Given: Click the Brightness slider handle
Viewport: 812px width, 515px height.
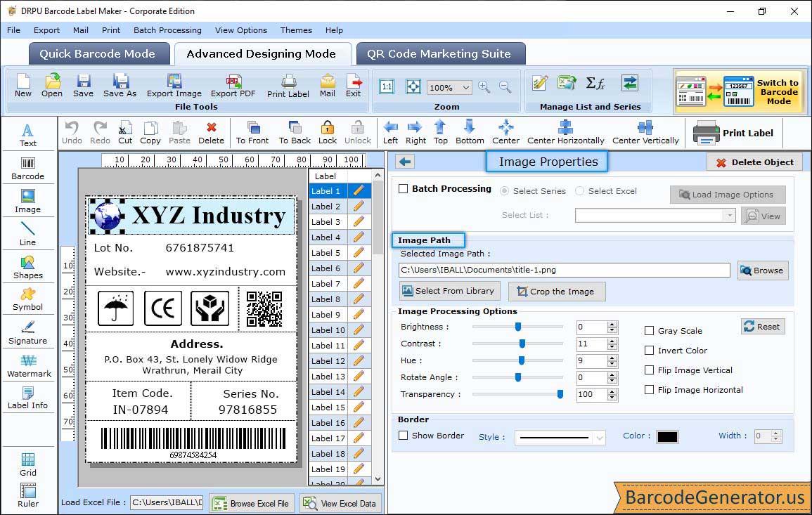Looking at the screenshot, I should [518, 327].
